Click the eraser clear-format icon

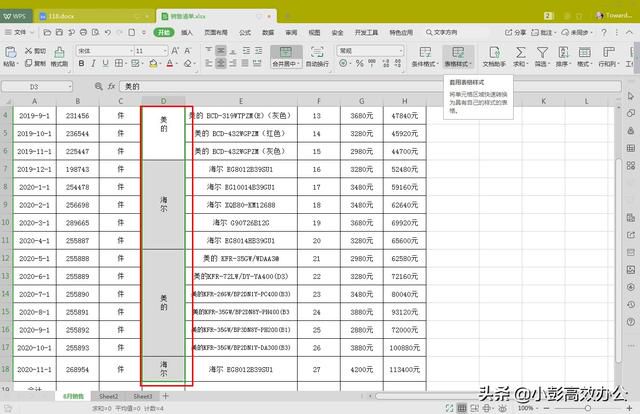pos(187,64)
